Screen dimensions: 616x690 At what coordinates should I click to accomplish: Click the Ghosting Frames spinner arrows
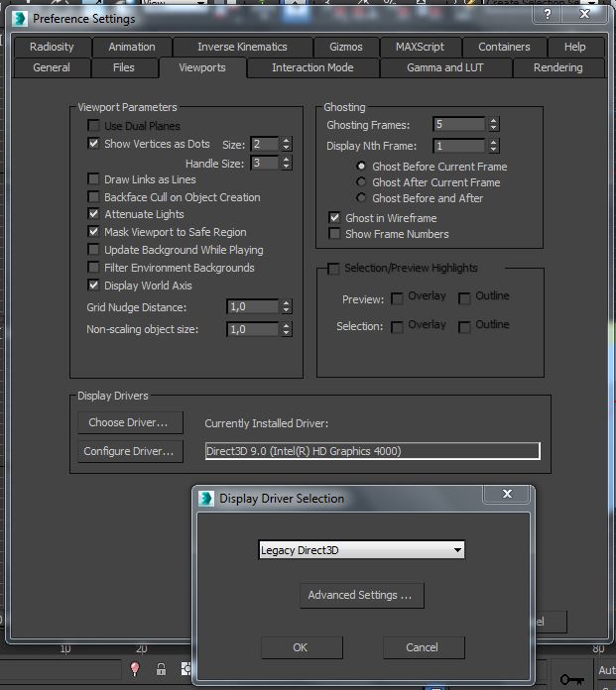494,125
